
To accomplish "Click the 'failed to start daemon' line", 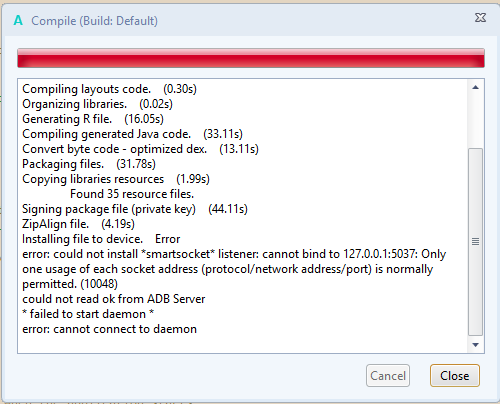I will [88, 314].
